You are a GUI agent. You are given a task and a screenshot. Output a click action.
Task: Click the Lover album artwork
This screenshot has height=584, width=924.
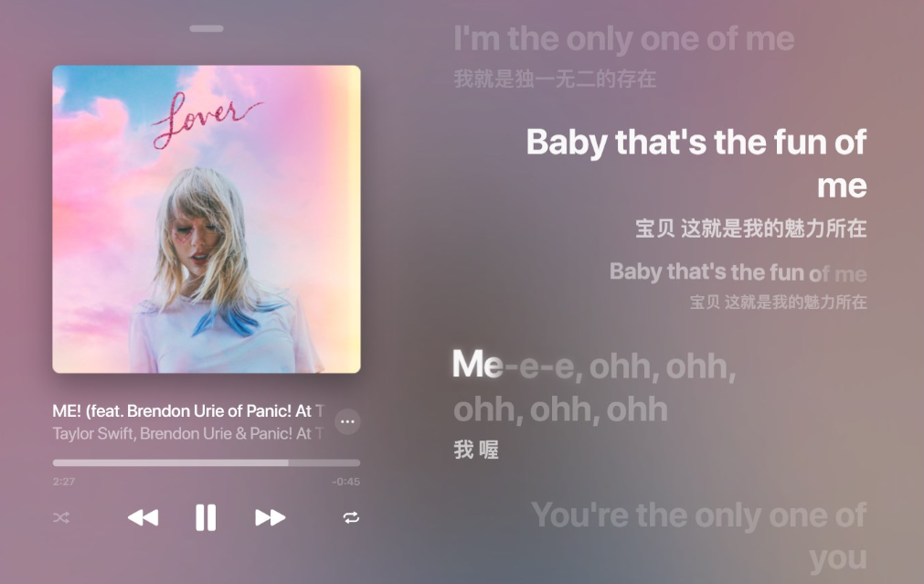pyautogui.click(x=207, y=219)
